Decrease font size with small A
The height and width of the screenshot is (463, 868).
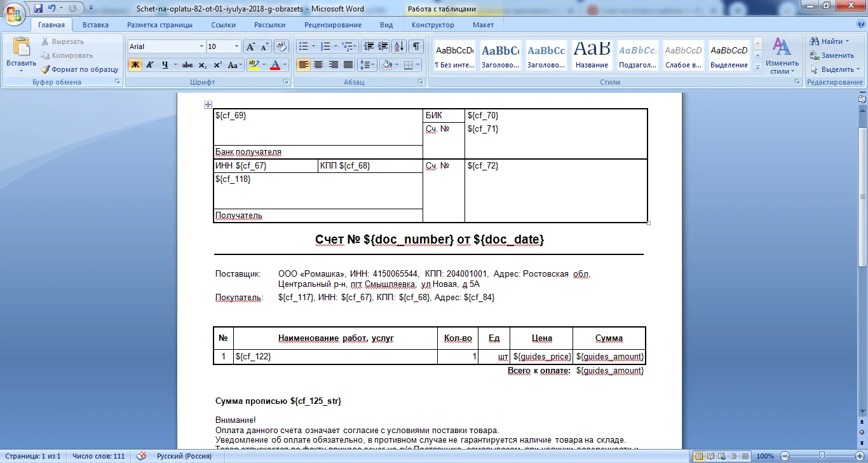264,46
